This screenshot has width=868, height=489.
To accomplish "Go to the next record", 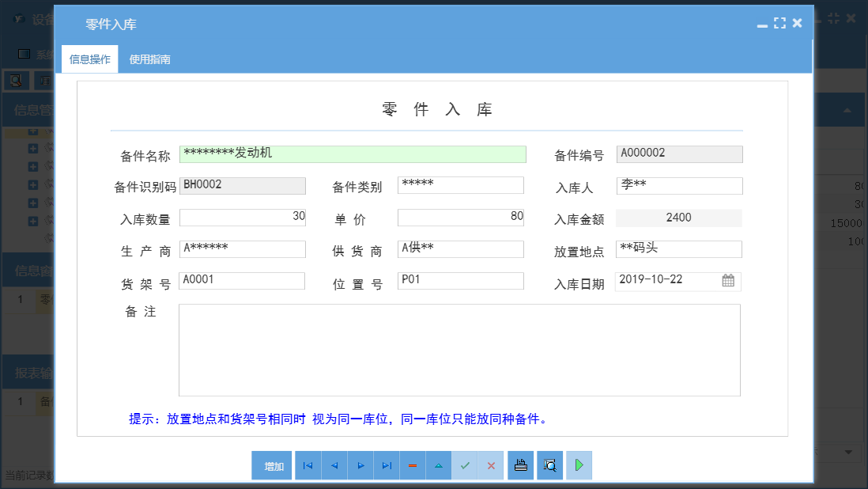I will [360, 465].
